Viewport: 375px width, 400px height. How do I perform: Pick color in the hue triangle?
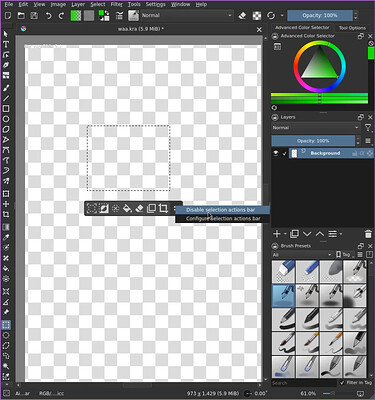pyautogui.click(x=320, y=65)
